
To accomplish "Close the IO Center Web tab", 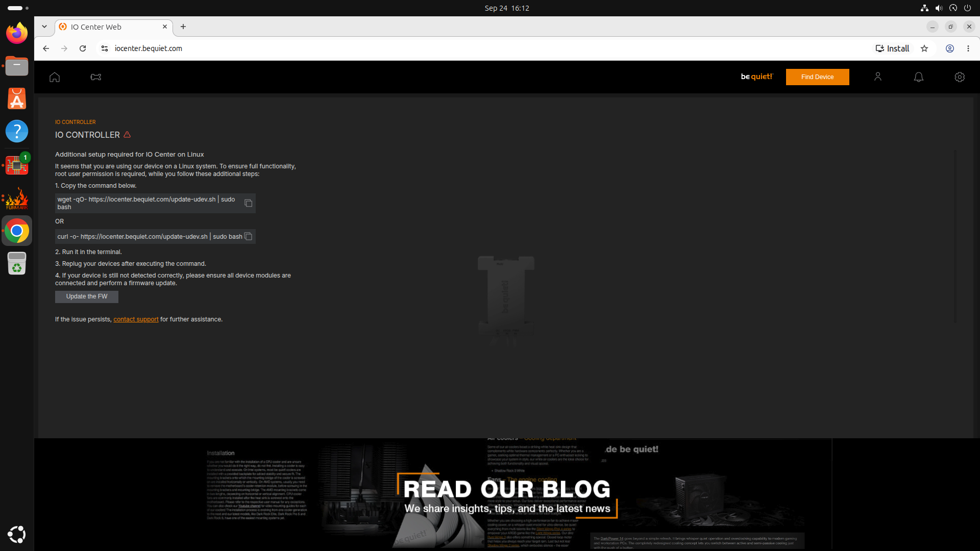I will coord(165,27).
